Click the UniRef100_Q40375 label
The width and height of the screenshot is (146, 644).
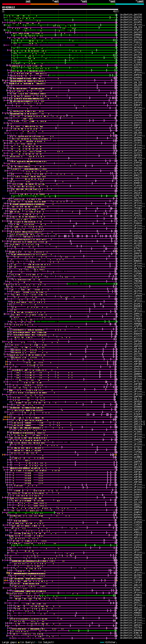coord(131,55)
